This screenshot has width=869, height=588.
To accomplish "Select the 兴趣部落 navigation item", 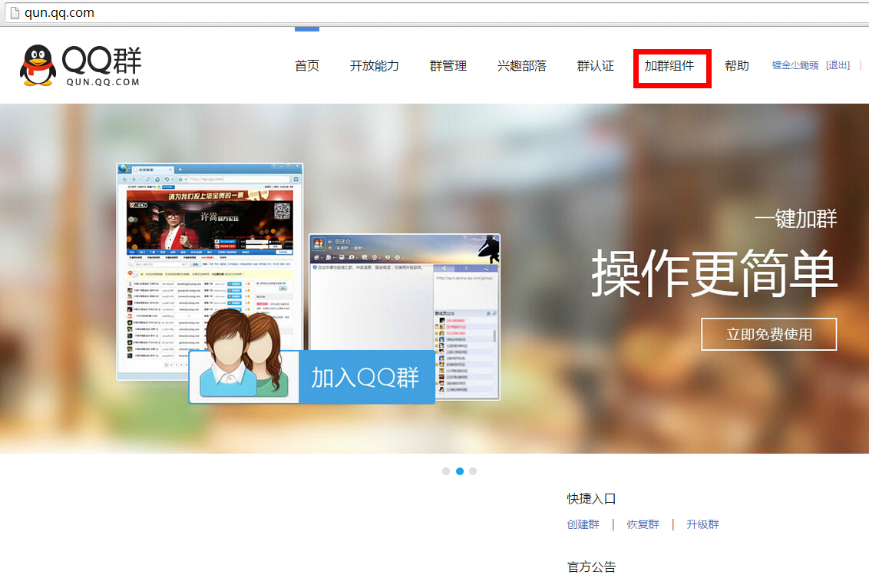I will tap(522, 66).
